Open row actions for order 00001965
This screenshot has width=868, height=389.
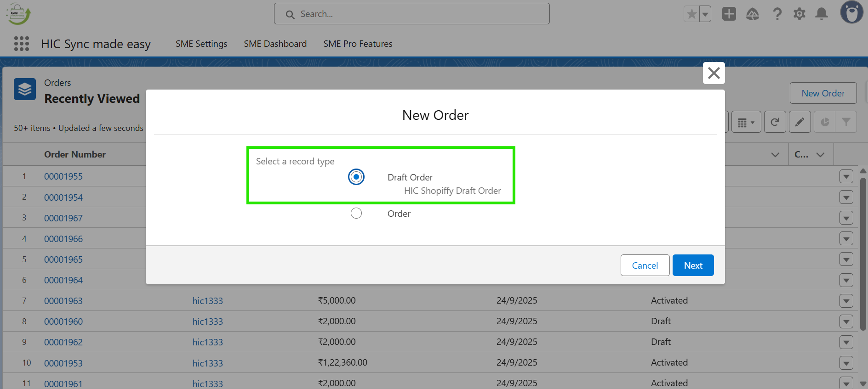click(846, 259)
